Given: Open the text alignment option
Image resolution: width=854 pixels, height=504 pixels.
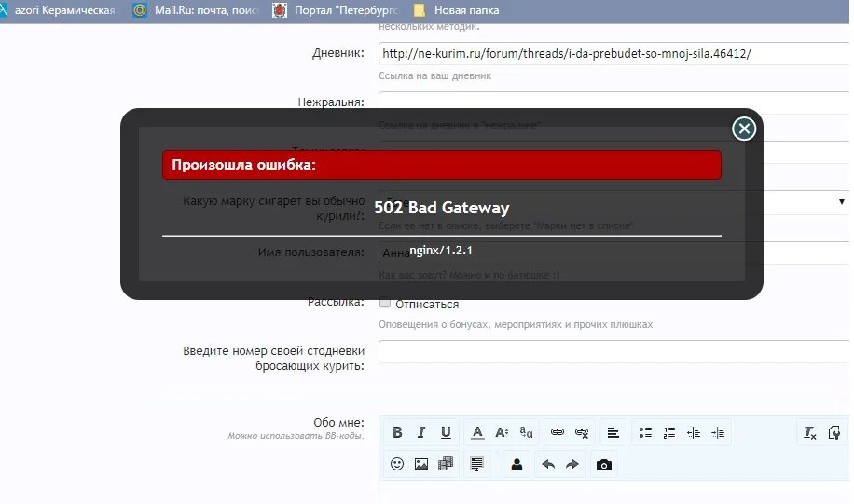Looking at the screenshot, I should point(613,432).
